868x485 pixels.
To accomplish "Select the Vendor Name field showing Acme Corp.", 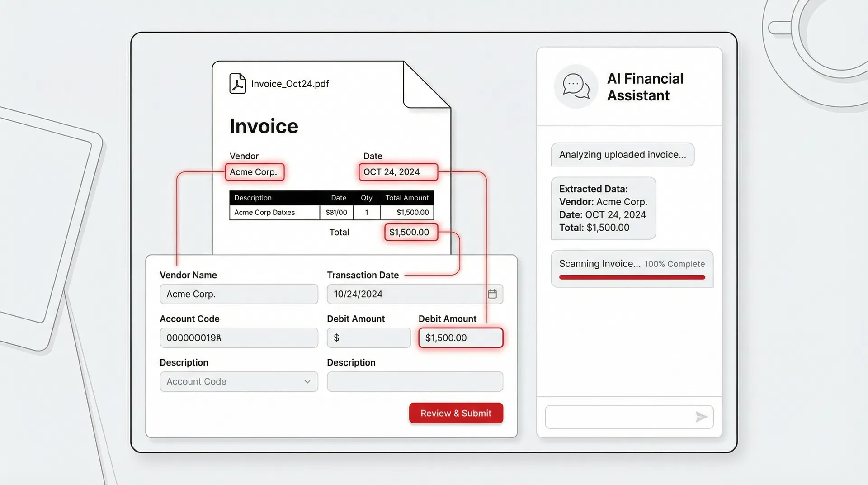I will point(239,294).
